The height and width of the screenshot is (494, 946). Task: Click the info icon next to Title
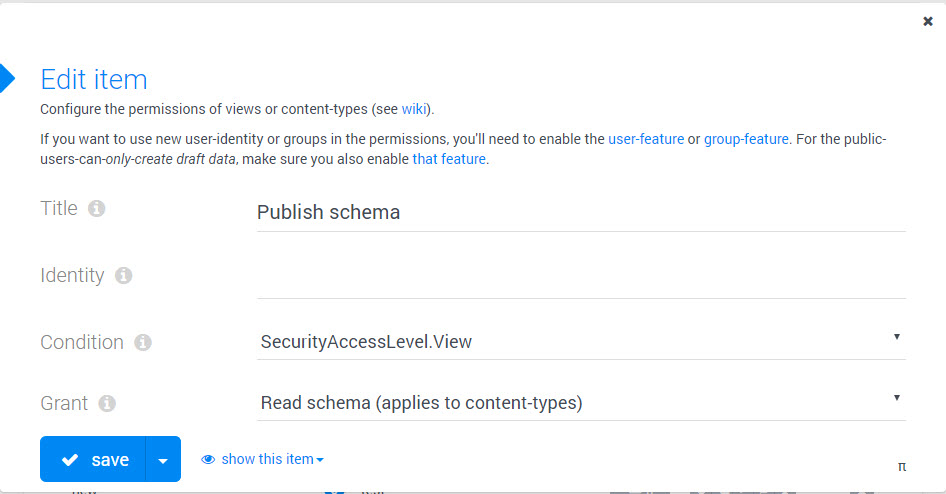coord(97,209)
